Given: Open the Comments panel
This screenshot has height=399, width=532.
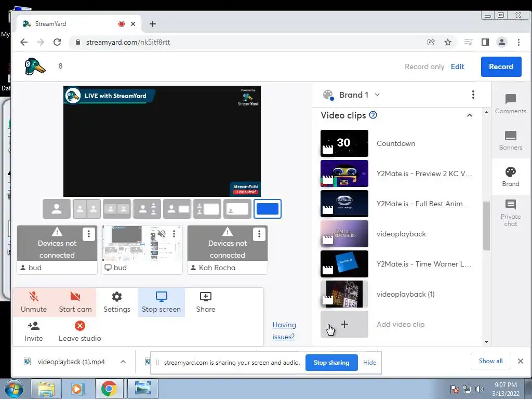Looking at the screenshot, I should click(510, 104).
